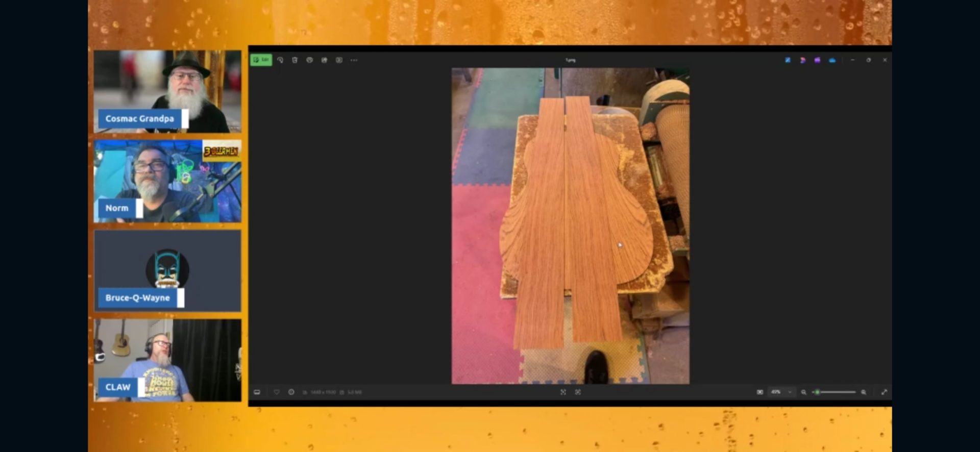This screenshot has width=980, height=452.
Task: Toggle favorite with the heart icon
Action: pos(277,392)
